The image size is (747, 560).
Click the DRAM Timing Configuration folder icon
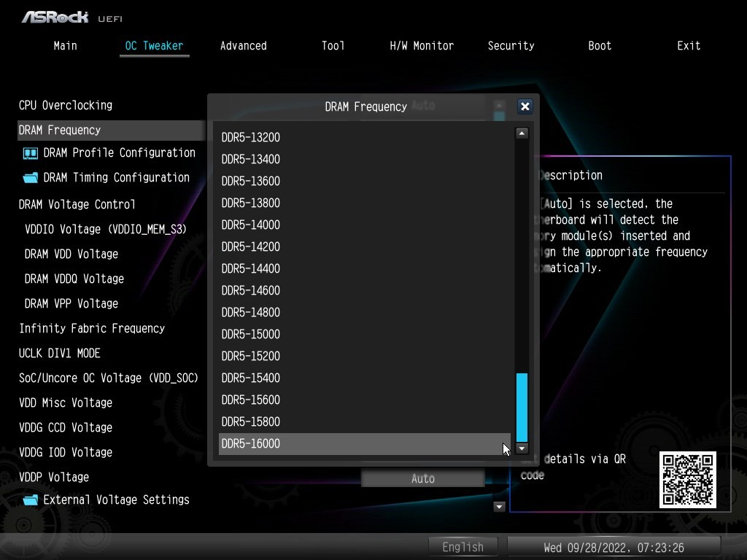coord(30,178)
